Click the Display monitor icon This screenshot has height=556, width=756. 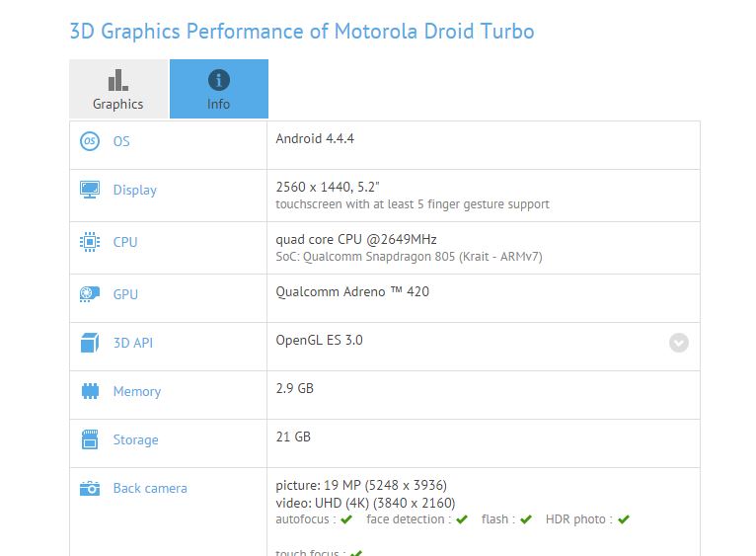point(90,190)
